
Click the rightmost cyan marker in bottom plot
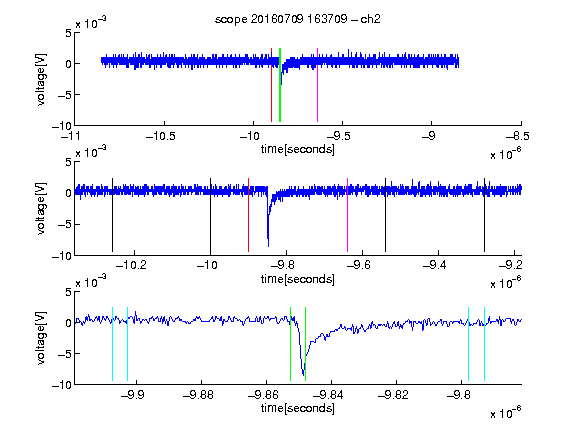coord(485,344)
